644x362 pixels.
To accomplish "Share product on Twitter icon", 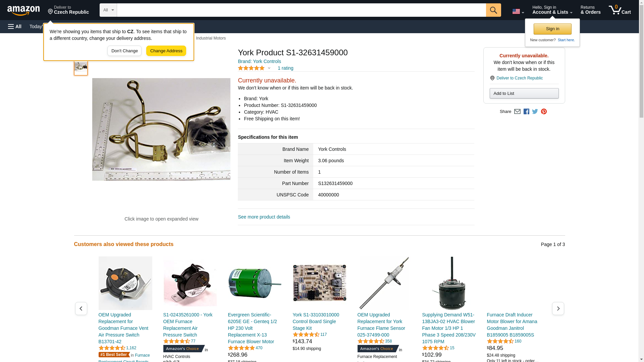I will click(535, 112).
